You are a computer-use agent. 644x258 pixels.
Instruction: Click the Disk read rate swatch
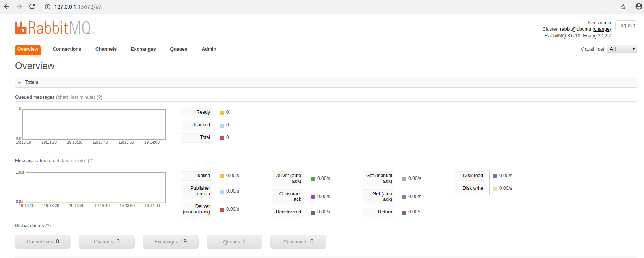(x=495, y=176)
